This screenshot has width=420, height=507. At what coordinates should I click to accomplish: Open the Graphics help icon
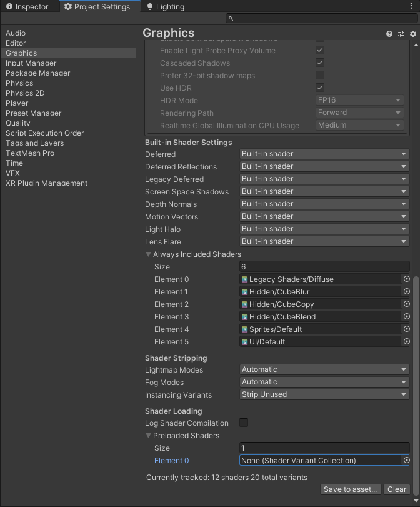(389, 34)
